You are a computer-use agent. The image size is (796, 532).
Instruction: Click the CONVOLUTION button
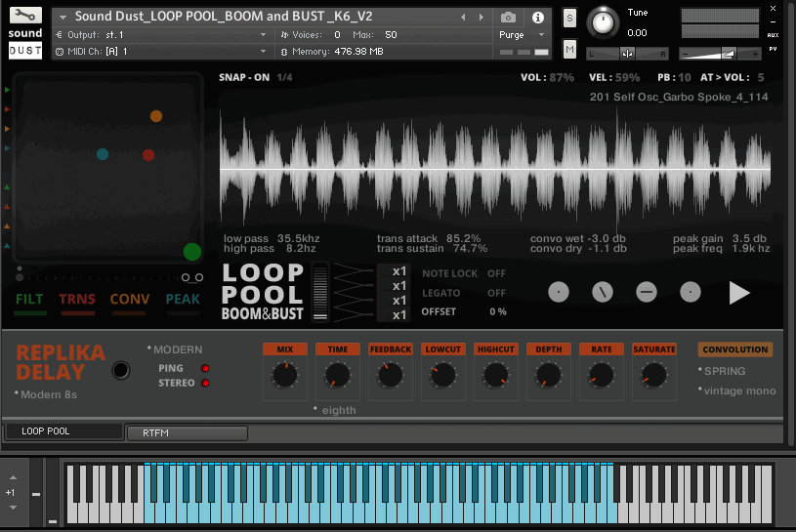(735, 349)
